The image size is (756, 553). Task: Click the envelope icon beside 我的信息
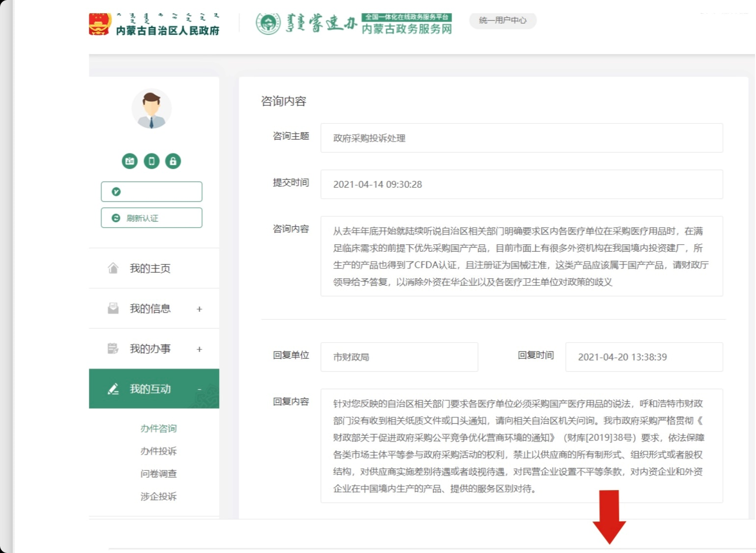(x=113, y=308)
